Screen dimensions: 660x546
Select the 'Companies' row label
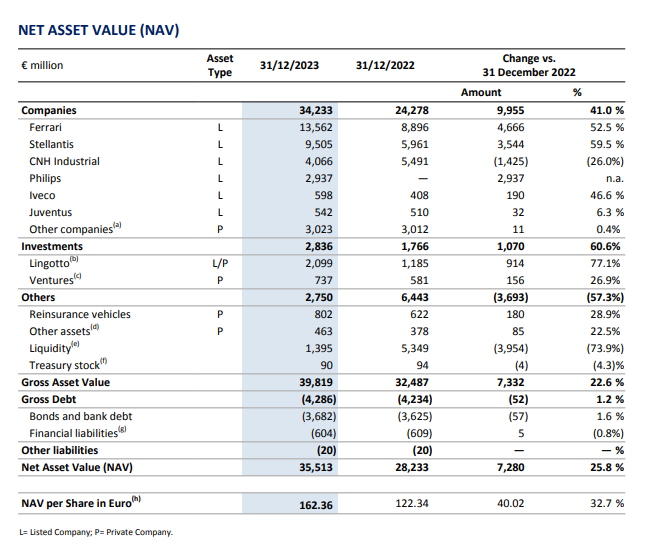[x=49, y=110]
